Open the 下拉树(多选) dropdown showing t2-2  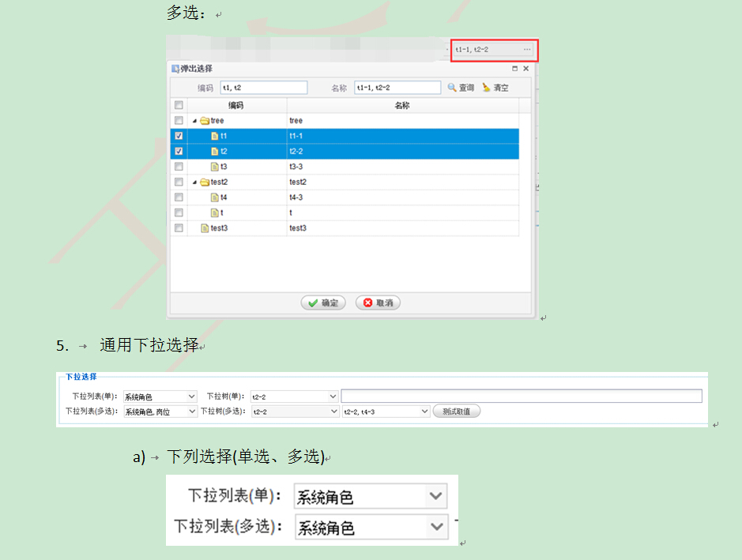[334, 412]
